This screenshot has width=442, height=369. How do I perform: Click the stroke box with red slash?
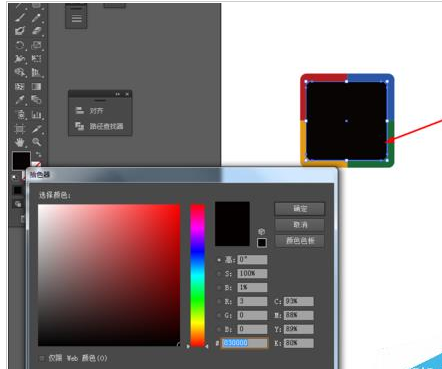(36, 165)
